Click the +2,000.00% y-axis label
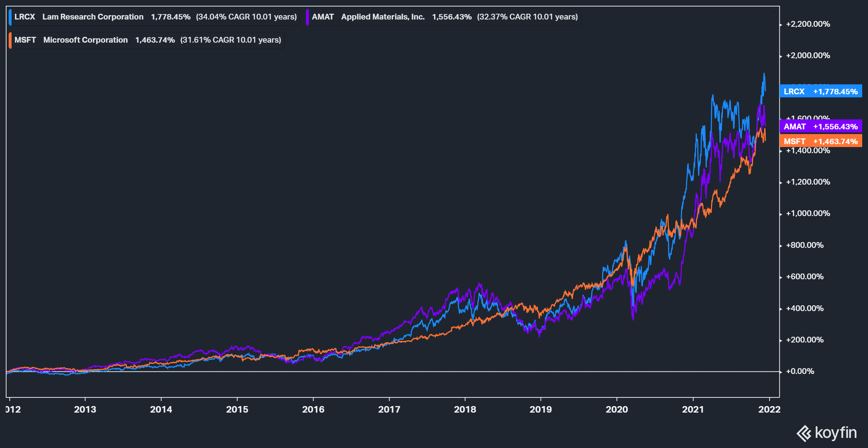This screenshot has width=868, height=448. click(808, 56)
